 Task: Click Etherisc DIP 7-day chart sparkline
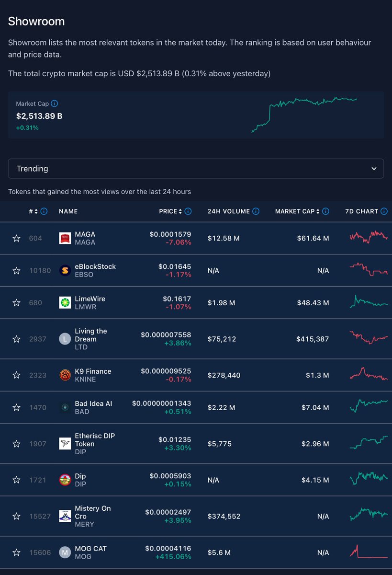pyautogui.click(x=369, y=442)
